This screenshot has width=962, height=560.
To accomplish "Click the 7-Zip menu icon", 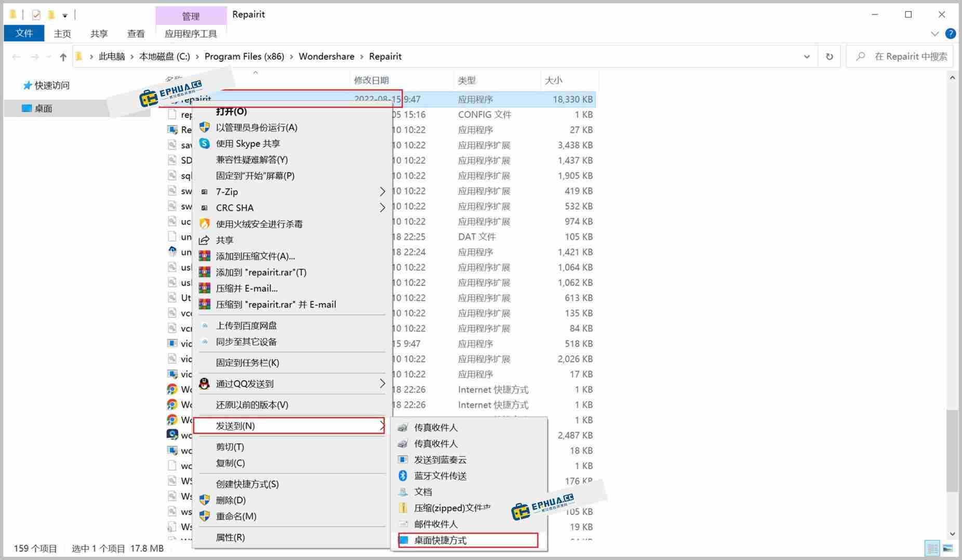I will click(205, 192).
